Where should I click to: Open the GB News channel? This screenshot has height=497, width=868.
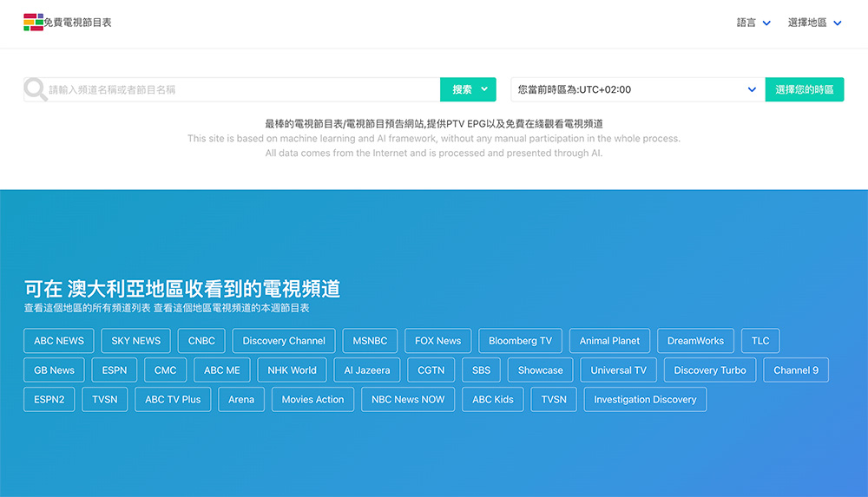click(x=54, y=369)
